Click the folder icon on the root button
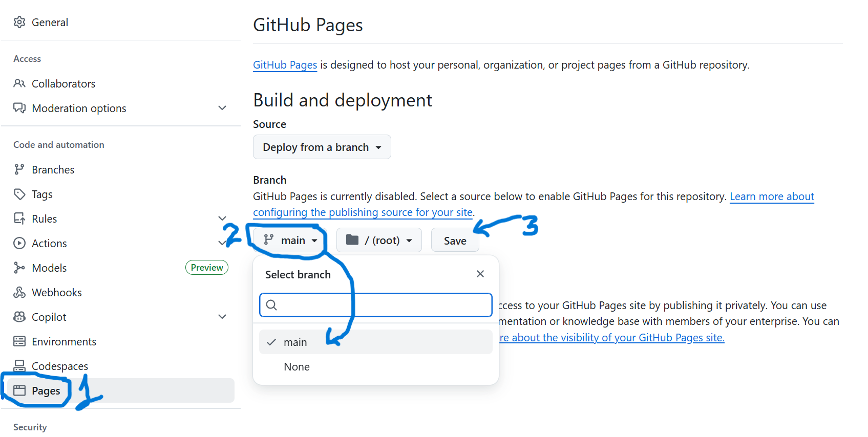The height and width of the screenshot is (437, 868). [352, 239]
